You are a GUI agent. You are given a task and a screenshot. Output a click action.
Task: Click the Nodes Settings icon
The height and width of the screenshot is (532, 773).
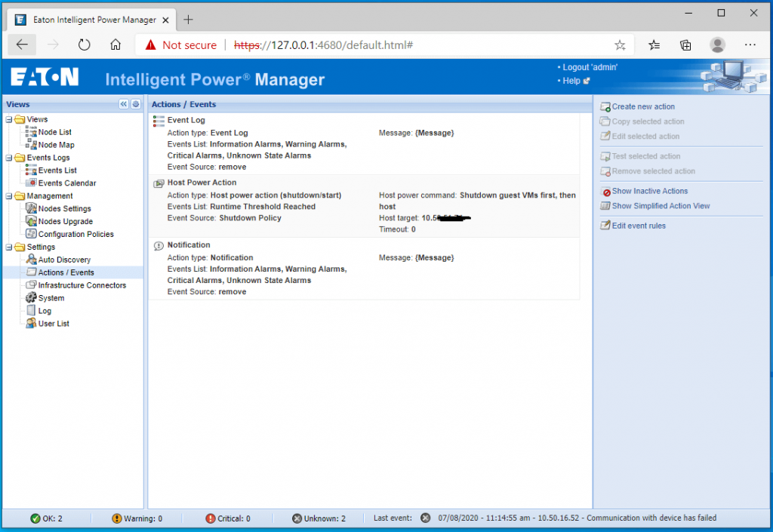click(x=31, y=208)
